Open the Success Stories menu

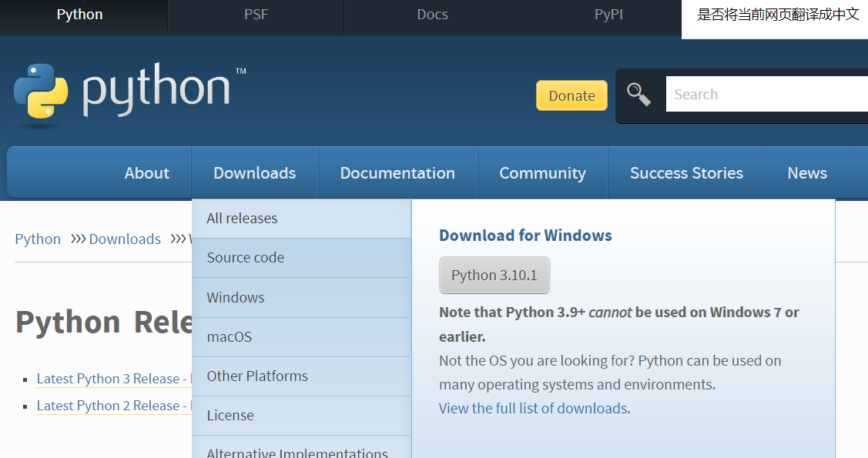click(686, 173)
